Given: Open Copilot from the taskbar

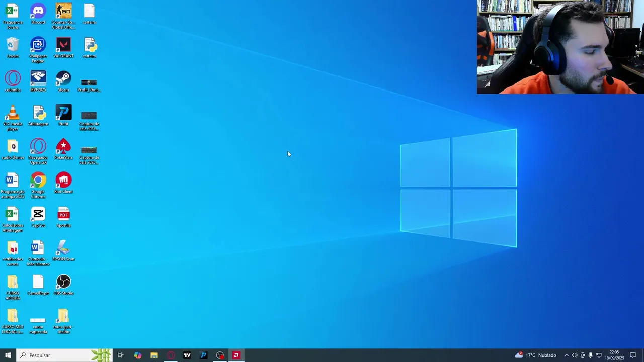Looking at the screenshot, I should tap(137, 355).
